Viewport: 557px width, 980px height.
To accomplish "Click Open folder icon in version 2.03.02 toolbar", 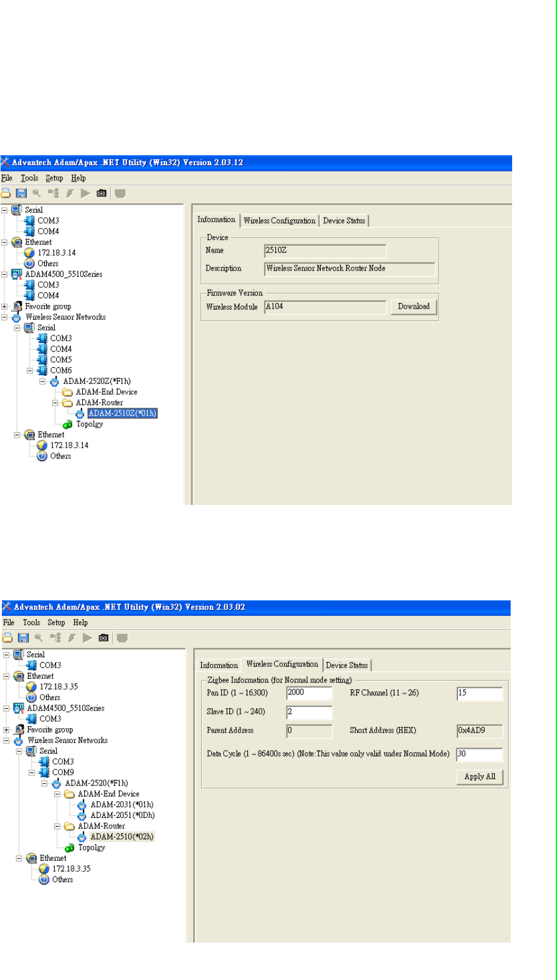I will tap(7, 638).
